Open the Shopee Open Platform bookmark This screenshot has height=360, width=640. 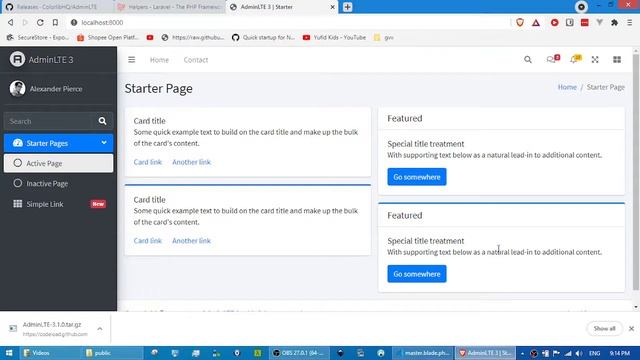pos(108,37)
